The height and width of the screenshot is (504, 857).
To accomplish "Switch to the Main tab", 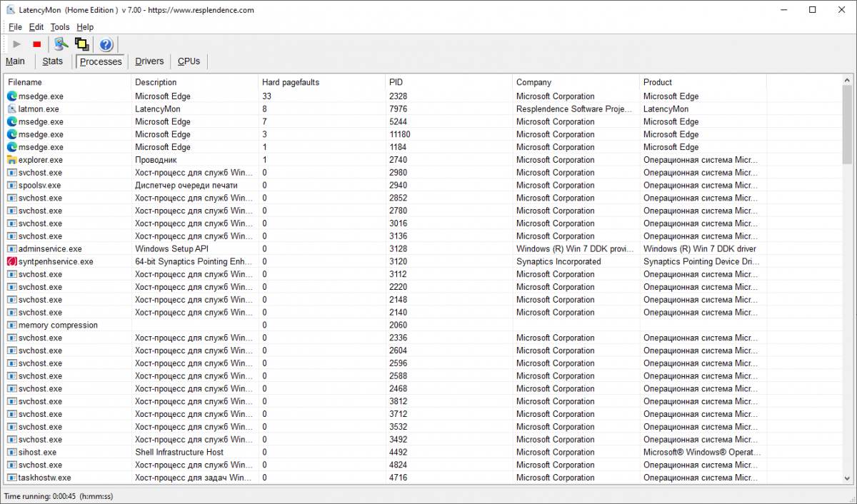I will pyautogui.click(x=15, y=61).
